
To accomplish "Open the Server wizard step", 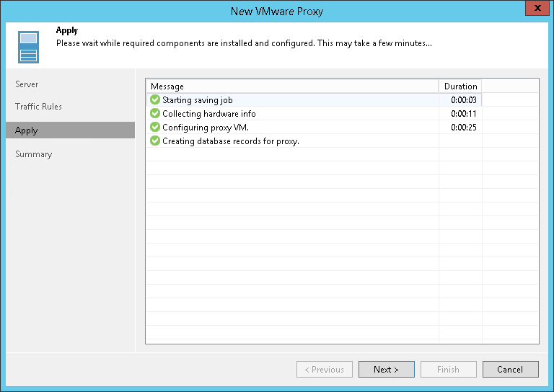I will coord(27,84).
